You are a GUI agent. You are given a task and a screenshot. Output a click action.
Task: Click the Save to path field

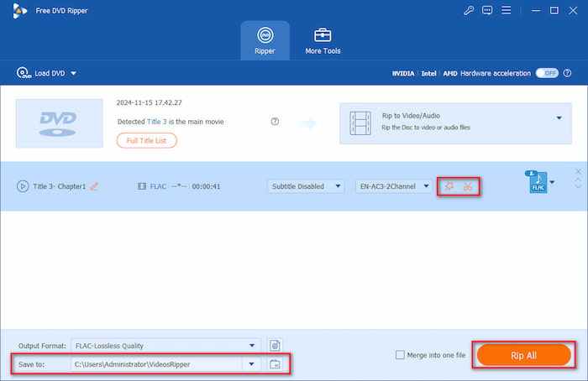click(157, 364)
